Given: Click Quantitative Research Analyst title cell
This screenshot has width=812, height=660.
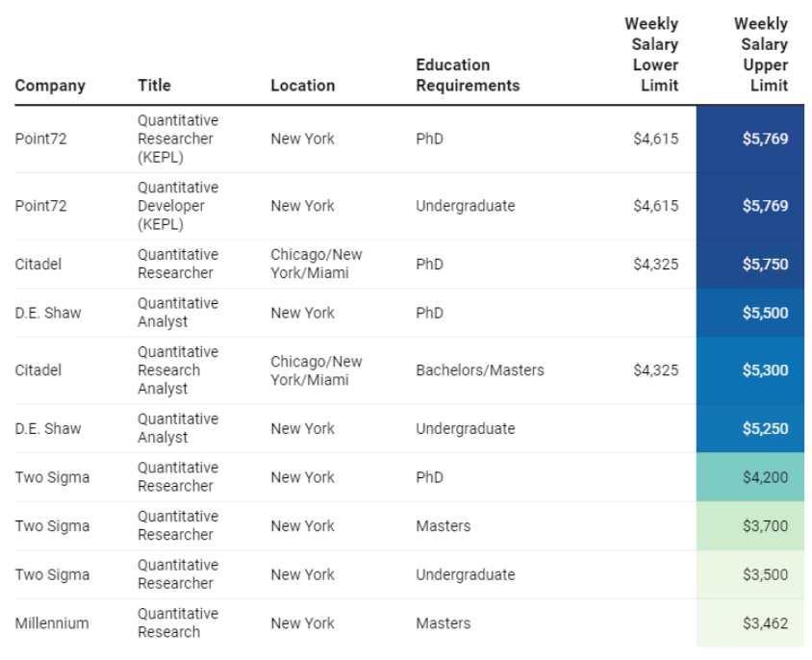Looking at the screenshot, I should coord(178,370).
